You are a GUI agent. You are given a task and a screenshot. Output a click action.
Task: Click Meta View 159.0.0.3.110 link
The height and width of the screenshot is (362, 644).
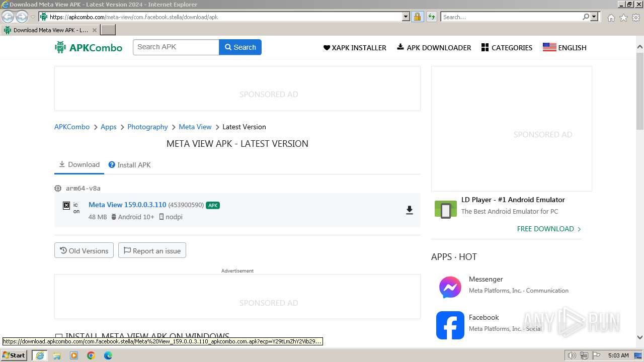click(127, 205)
